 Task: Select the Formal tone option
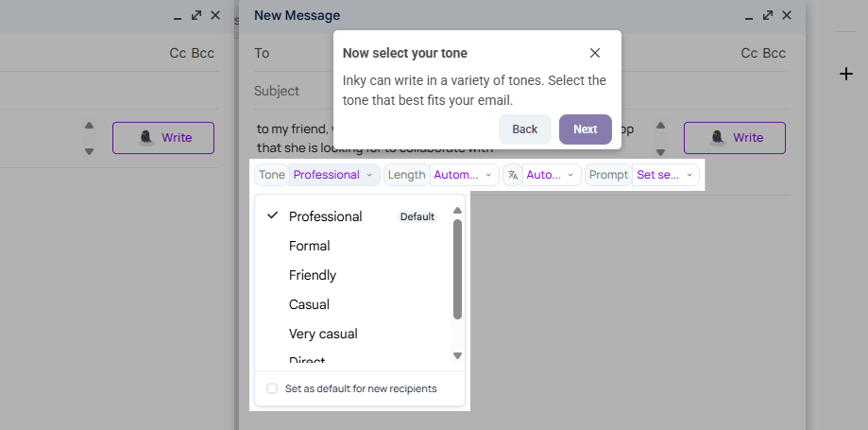310,246
